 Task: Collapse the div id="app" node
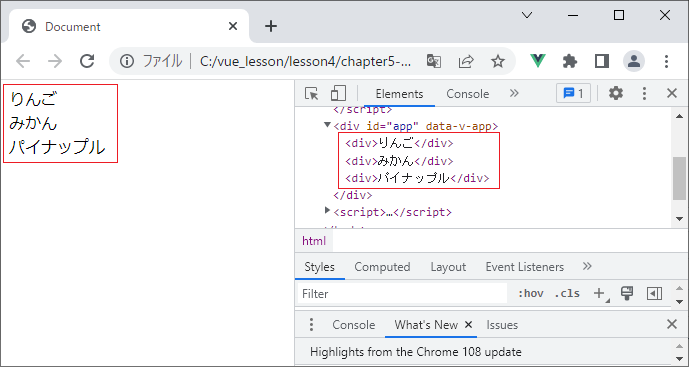[327, 125]
